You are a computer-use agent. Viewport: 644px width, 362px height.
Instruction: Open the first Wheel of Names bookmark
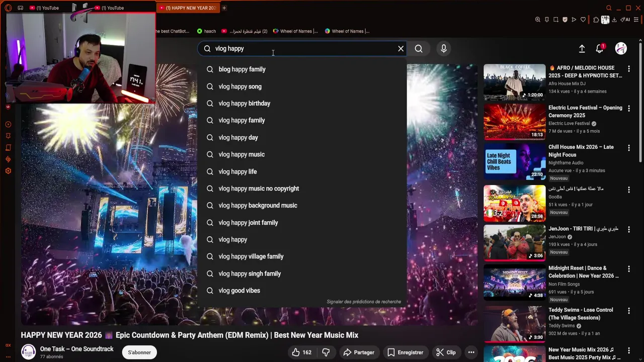(x=295, y=31)
